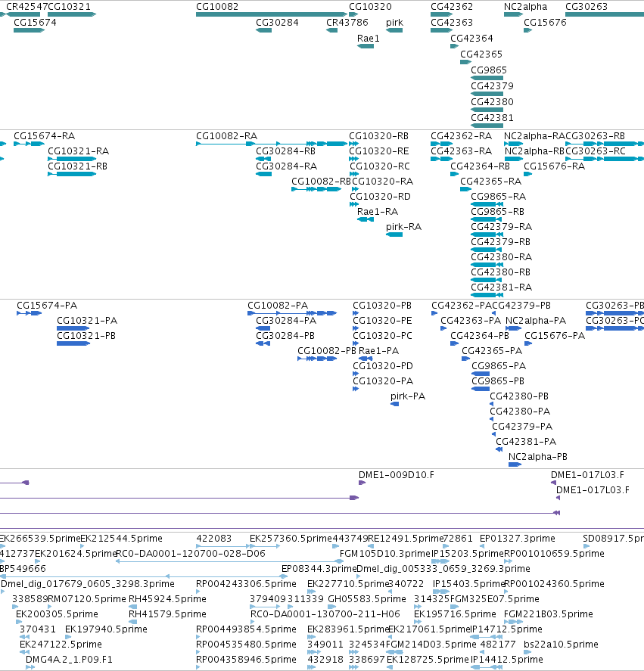Viewport: 644px width, 671px height.
Task: Click protein pirk-PA
Action: pos(395,404)
